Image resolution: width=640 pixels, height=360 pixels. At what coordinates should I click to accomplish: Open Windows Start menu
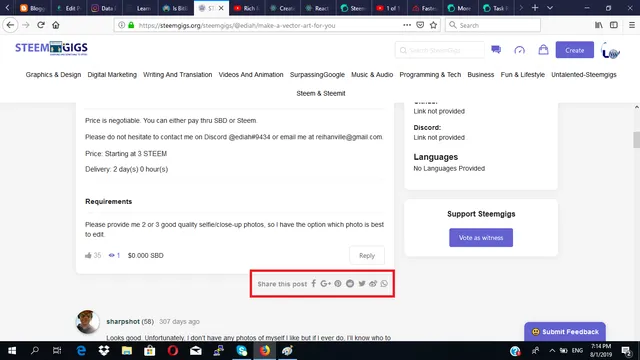tap(12, 351)
